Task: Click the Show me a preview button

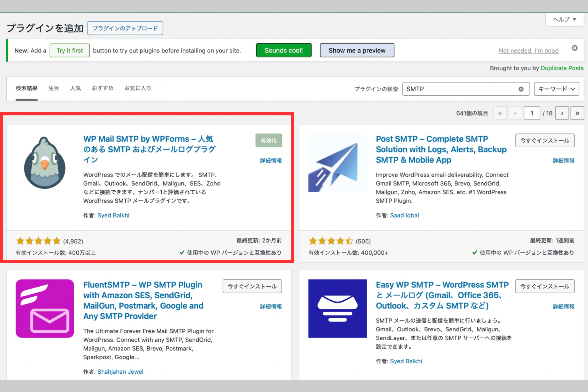Action: 357,51
